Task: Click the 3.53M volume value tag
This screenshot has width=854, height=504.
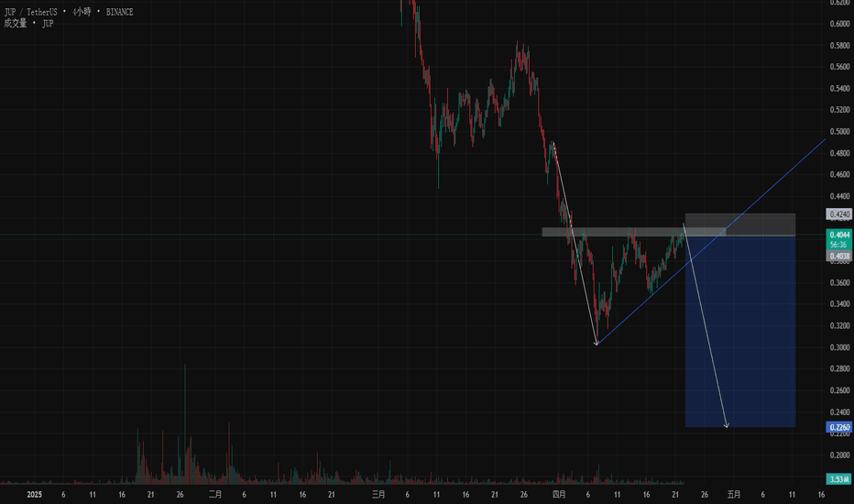Action: tap(839, 479)
